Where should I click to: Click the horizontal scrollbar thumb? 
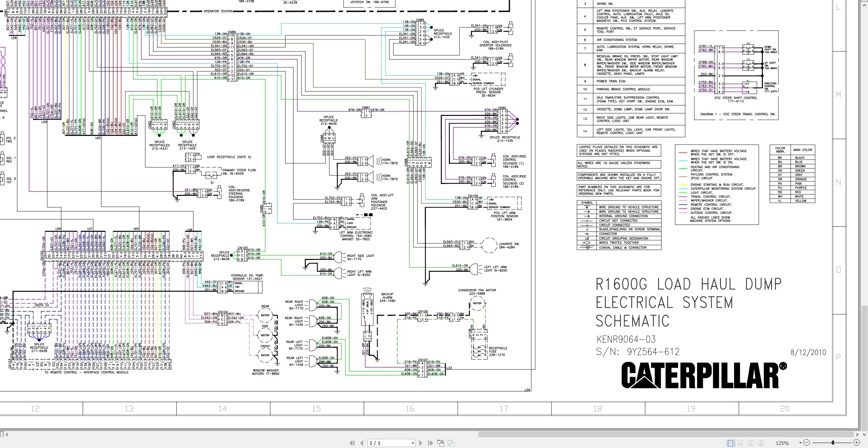[666, 434]
